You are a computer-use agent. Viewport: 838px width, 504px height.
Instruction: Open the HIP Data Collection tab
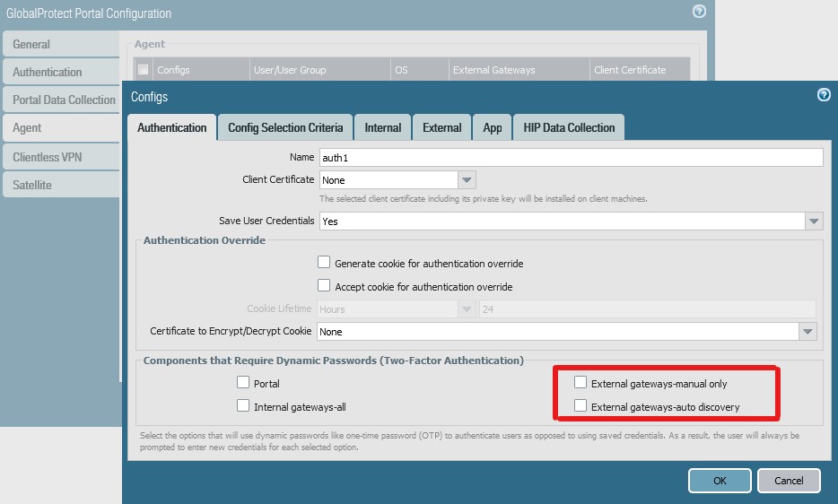tap(569, 127)
